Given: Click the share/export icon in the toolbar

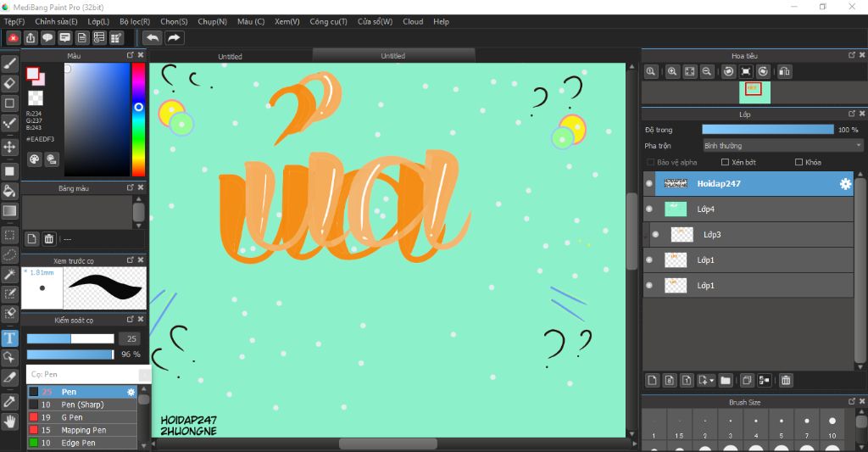Looking at the screenshot, I should pos(31,37).
